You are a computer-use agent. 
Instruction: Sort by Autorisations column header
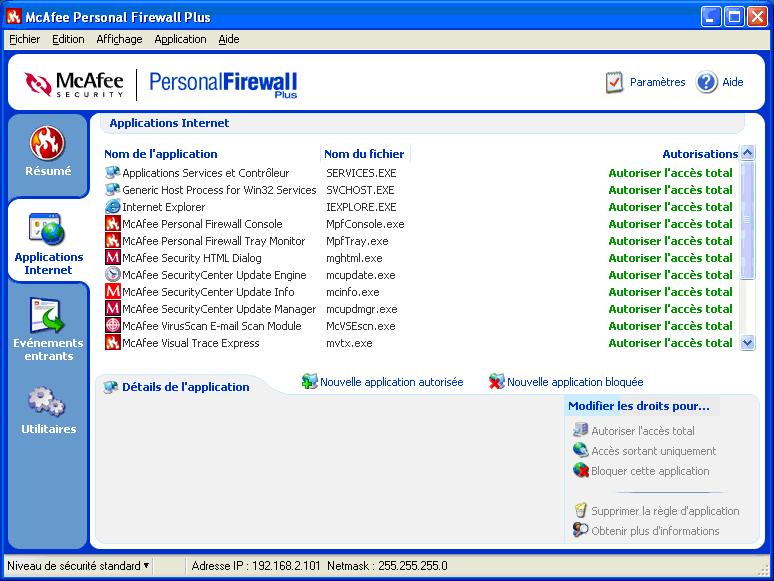pos(700,154)
